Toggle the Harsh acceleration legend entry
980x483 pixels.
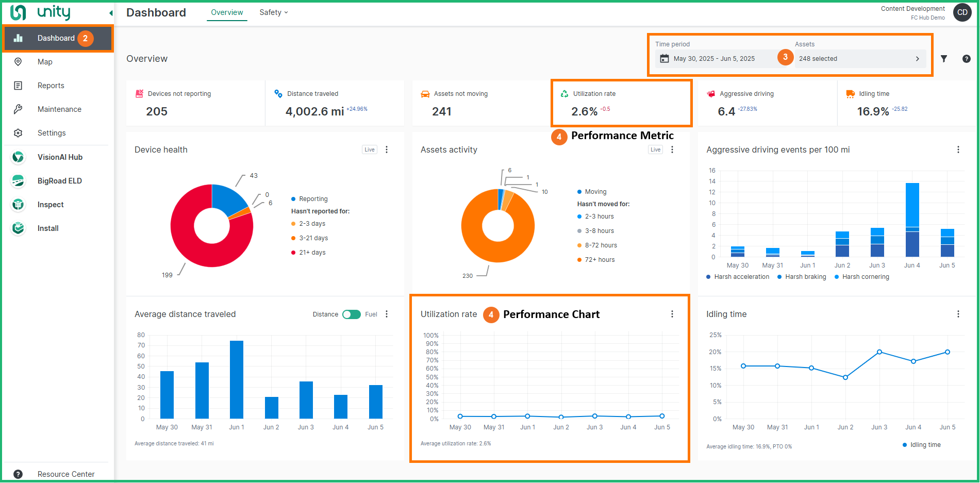pos(738,277)
